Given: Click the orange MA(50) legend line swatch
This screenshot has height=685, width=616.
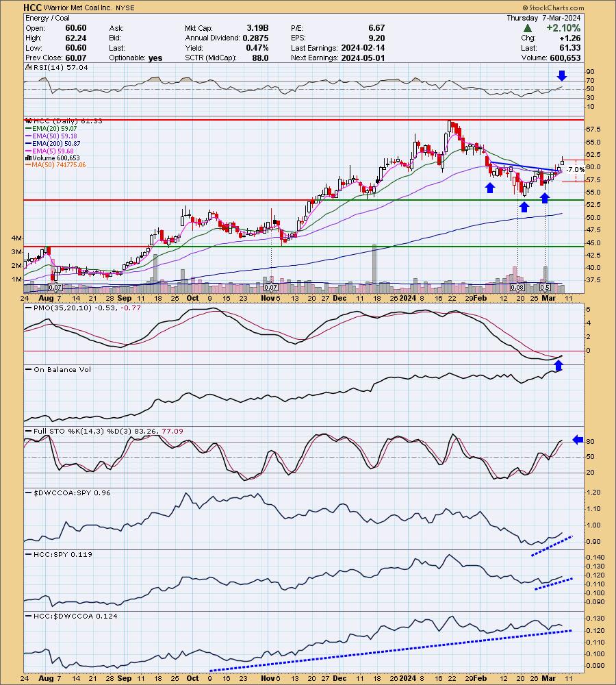Looking at the screenshot, I should 28,165.
